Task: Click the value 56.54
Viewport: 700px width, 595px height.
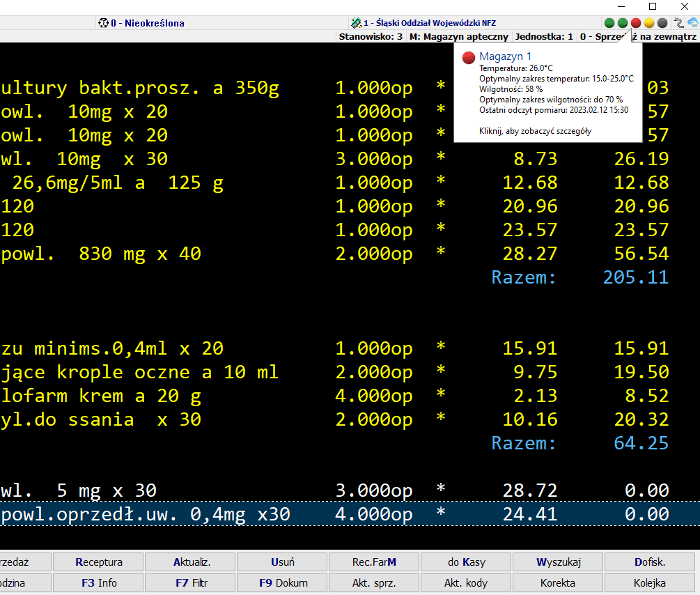Action: tap(641, 254)
